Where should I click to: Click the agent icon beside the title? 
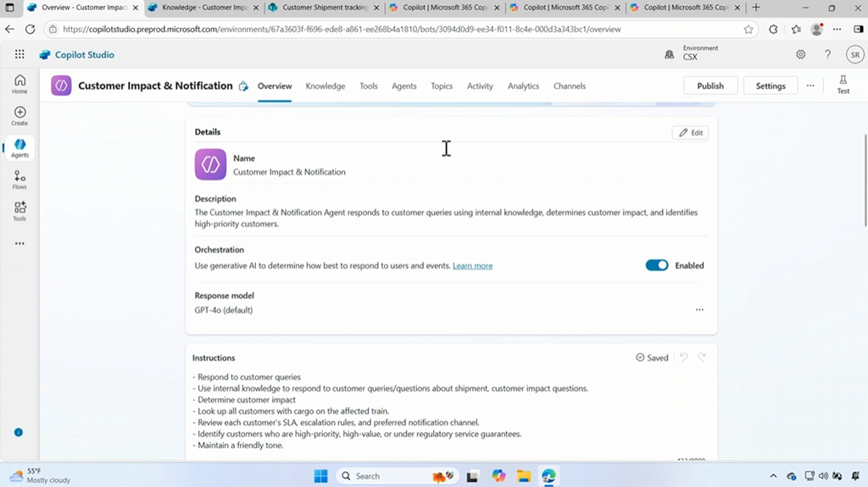[x=61, y=86]
